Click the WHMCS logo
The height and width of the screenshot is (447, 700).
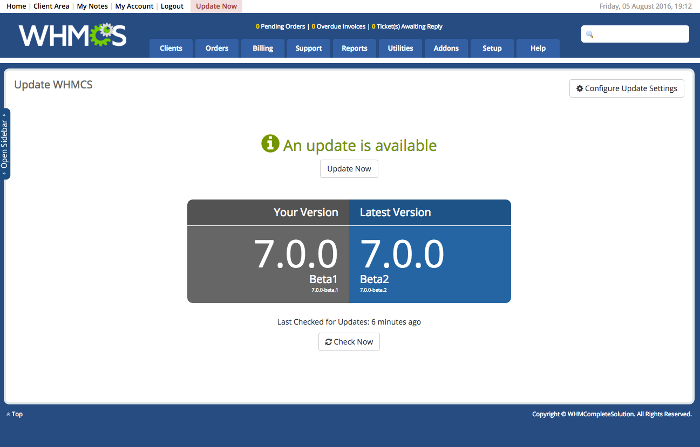[72, 35]
